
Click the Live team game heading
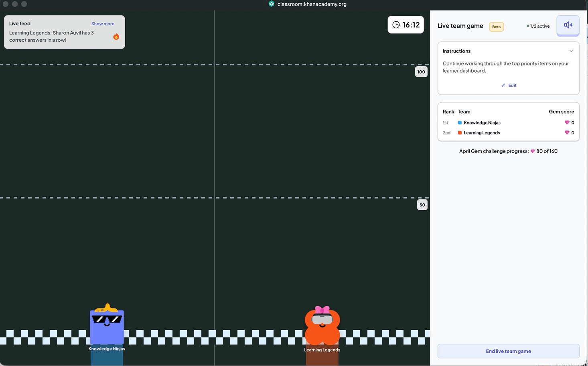[x=460, y=26]
